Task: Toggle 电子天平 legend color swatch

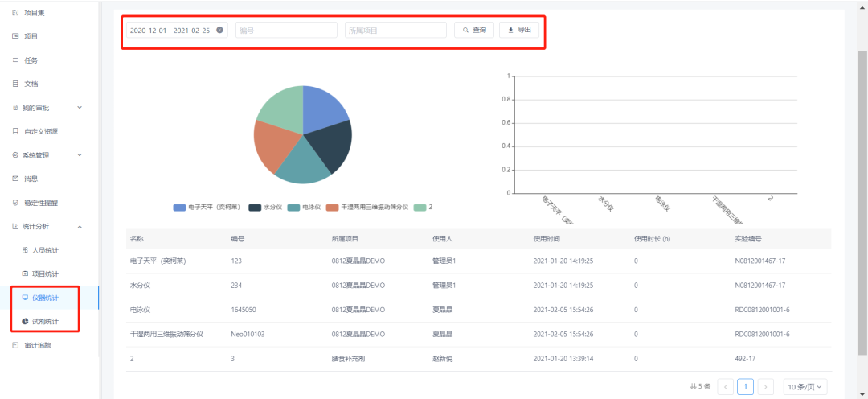Action: click(x=179, y=208)
